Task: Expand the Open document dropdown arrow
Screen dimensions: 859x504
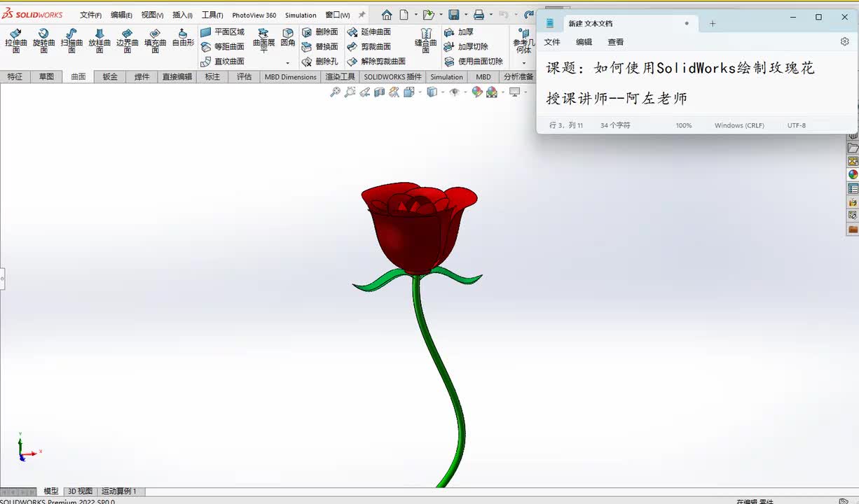Action: tap(440, 15)
